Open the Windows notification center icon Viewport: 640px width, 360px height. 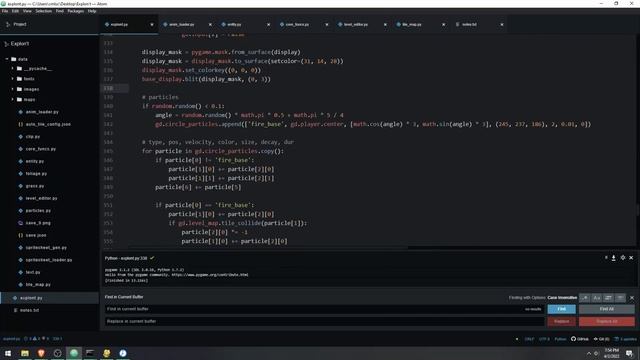[x=629, y=353]
